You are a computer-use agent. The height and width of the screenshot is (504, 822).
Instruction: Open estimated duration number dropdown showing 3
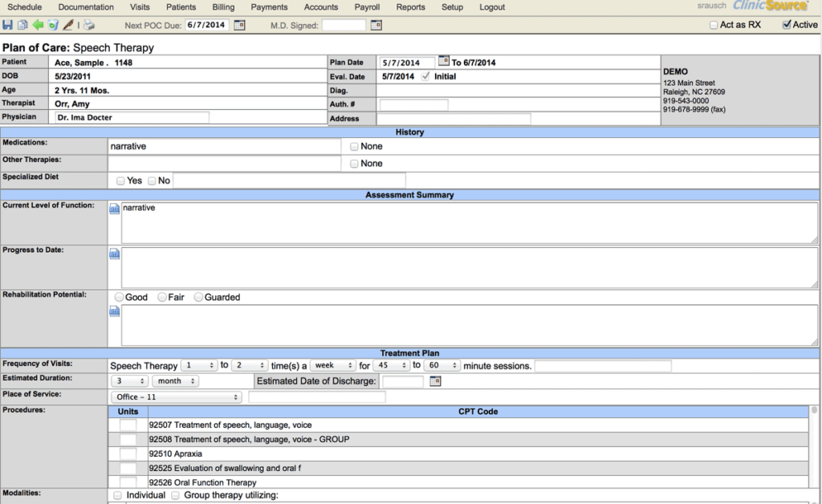tap(129, 381)
